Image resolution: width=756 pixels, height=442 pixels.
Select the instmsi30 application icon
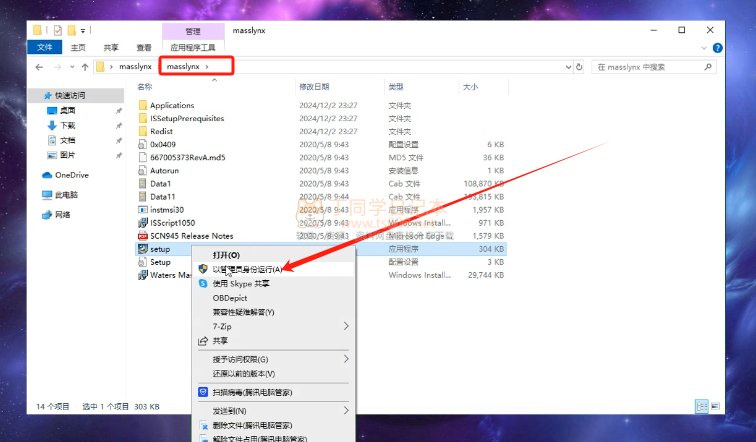pos(143,210)
